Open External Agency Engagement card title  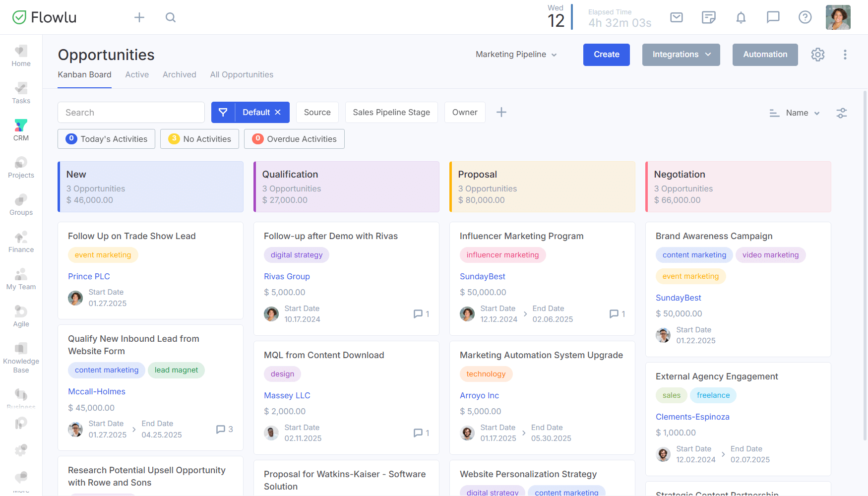point(717,376)
